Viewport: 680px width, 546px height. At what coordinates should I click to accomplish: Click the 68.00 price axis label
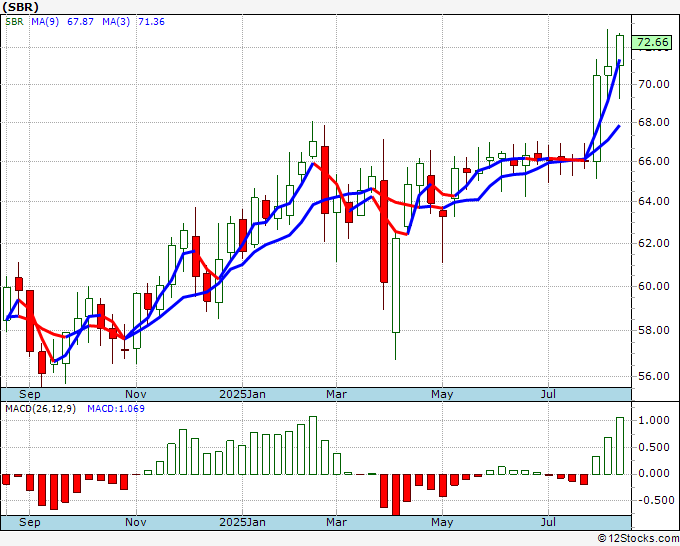coord(654,122)
